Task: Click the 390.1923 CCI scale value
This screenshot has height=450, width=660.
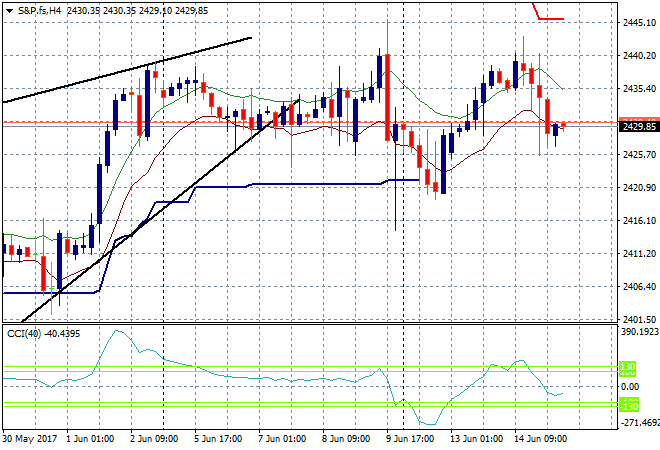Action: (640, 332)
